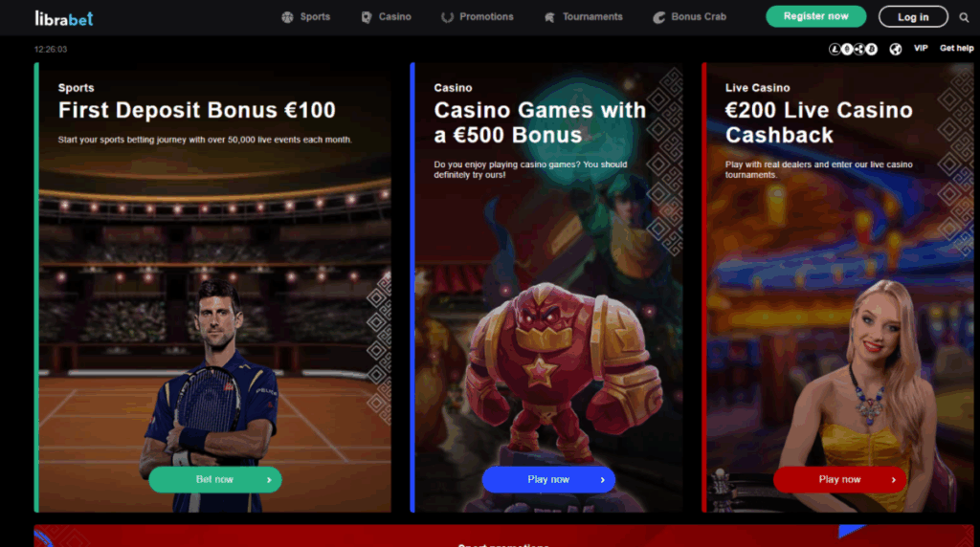This screenshot has width=980, height=547.
Task: Click the Ethereum currency icon
Action: tap(847, 50)
